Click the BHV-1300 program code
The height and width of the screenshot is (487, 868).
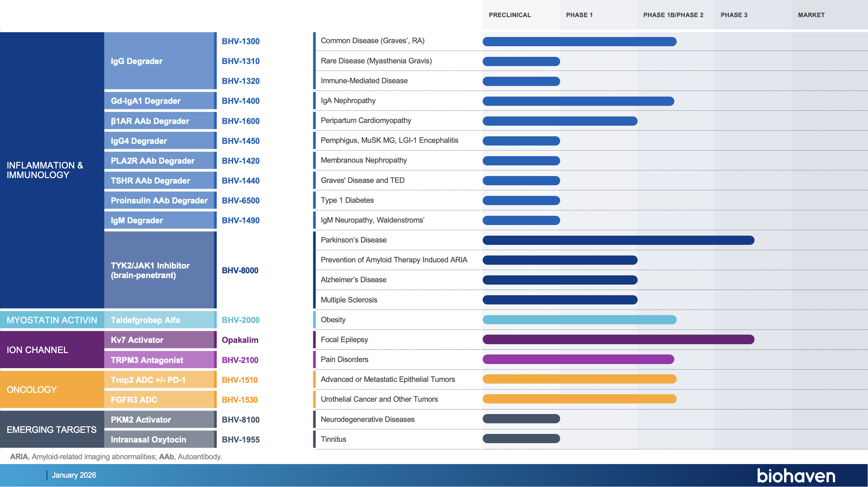pos(240,41)
